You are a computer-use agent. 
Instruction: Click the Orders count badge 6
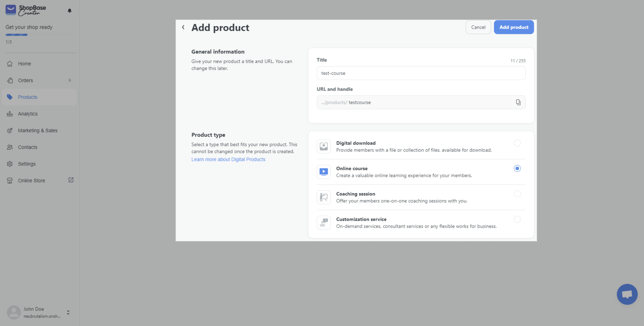pos(70,80)
